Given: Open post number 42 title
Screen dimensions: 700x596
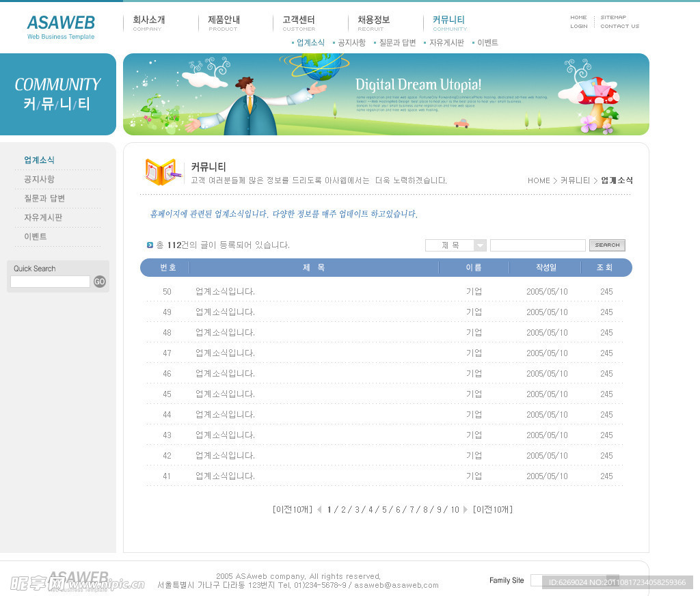Looking at the screenshot, I should 225,456.
